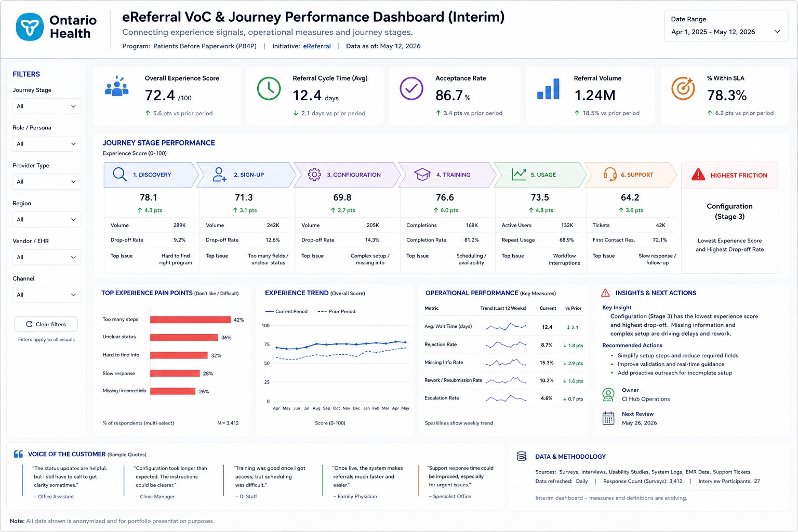The height and width of the screenshot is (532, 798).
Task: Click the Ontario Health logo icon
Action: click(x=30, y=27)
